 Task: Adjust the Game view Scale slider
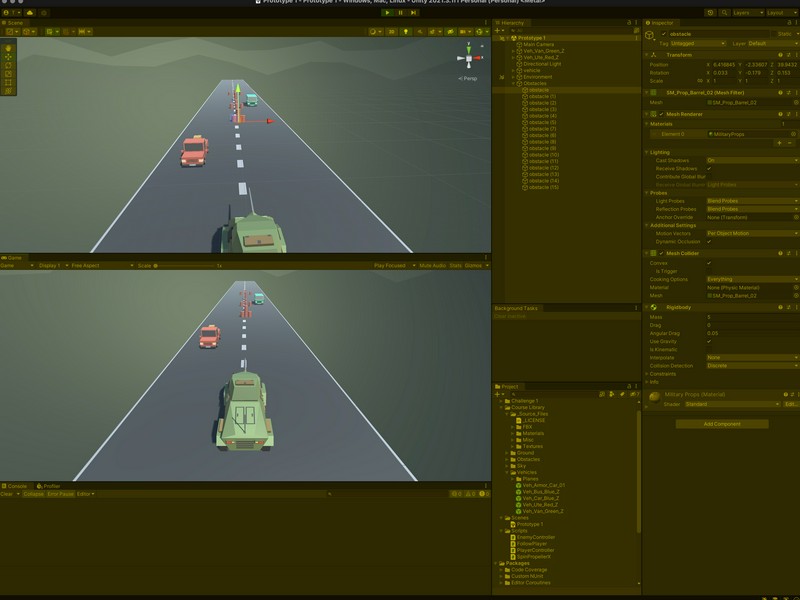[186, 266]
